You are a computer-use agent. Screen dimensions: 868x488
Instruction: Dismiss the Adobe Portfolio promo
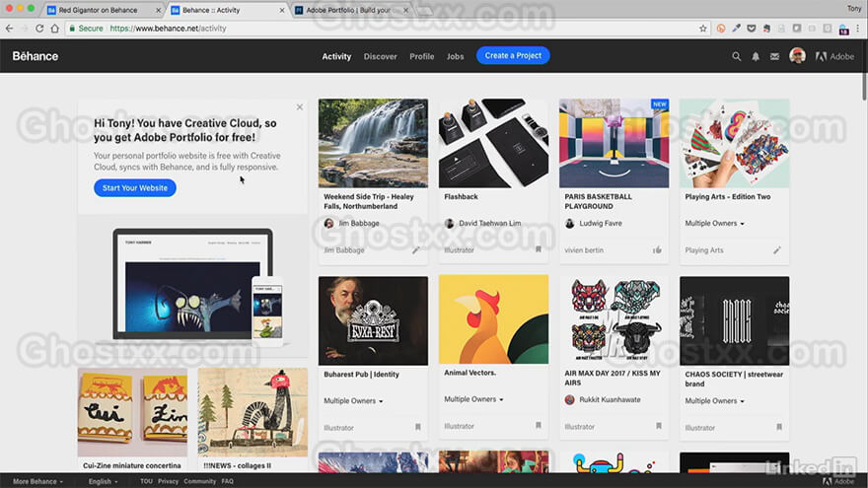tap(300, 106)
